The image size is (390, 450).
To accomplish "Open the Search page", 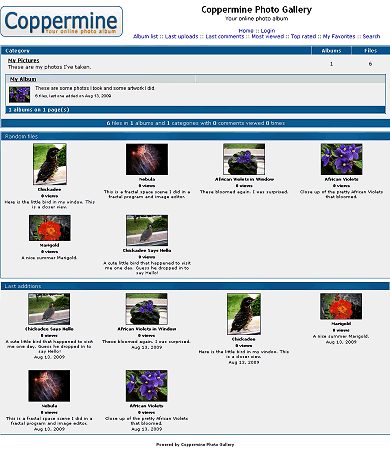I will (x=371, y=36).
